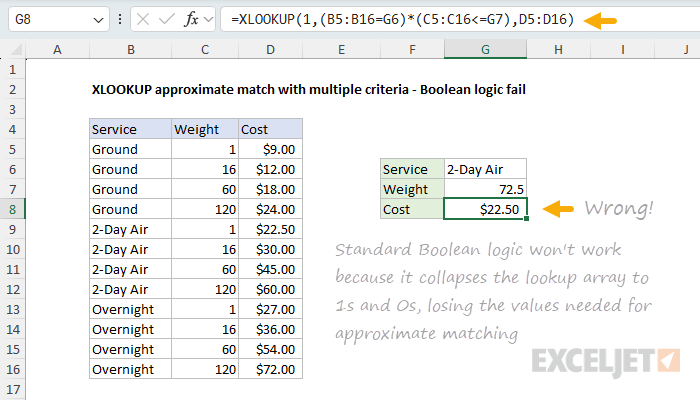Select column A header
The image size is (700, 400).
click(x=57, y=49)
